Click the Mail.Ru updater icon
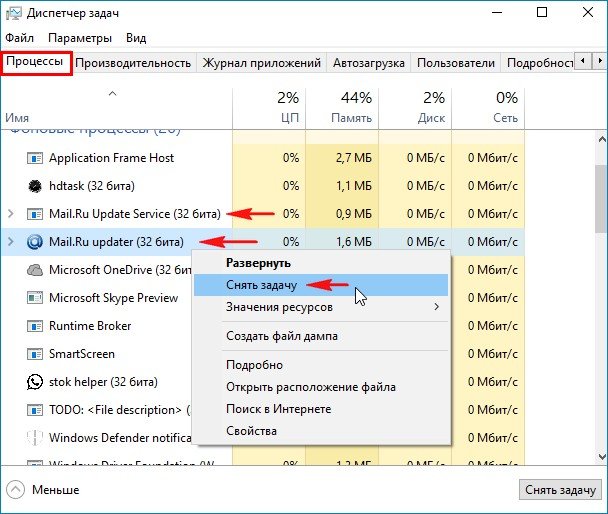Screen dimensions: 608x514 tap(35, 242)
